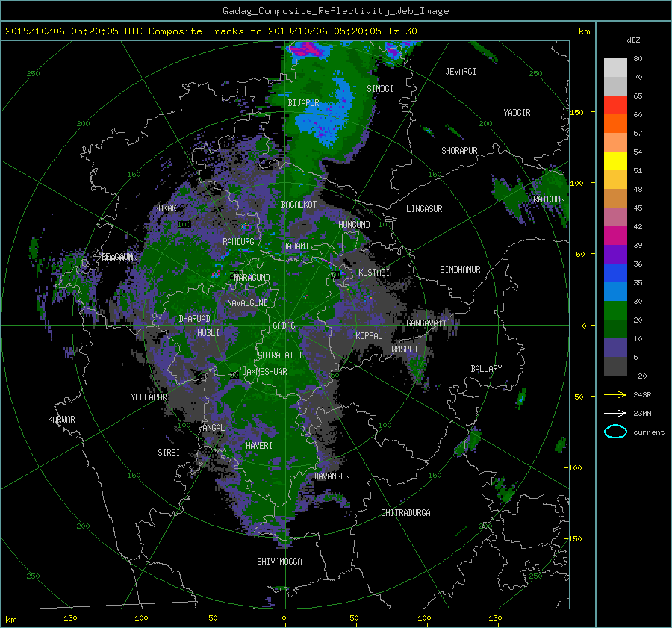Click the DHARWAD city label

pos(194,319)
